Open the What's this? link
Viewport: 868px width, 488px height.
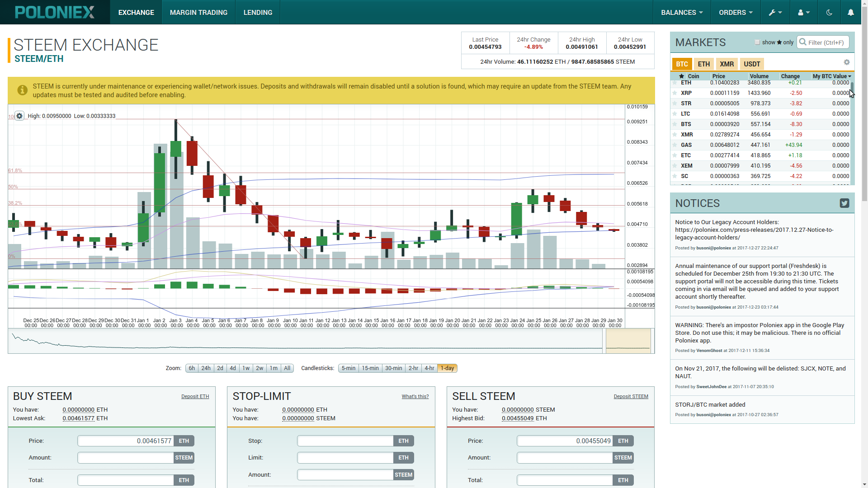[415, 396]
